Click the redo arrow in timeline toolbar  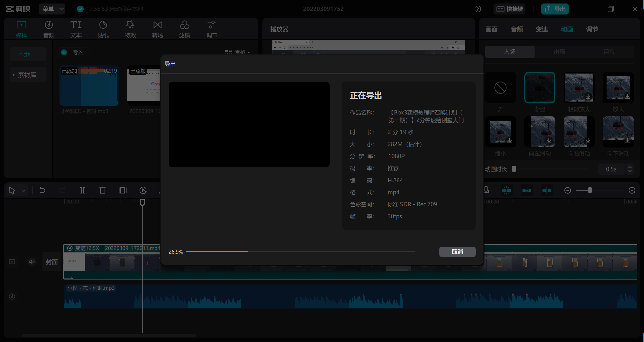click(x=62, y=190)
